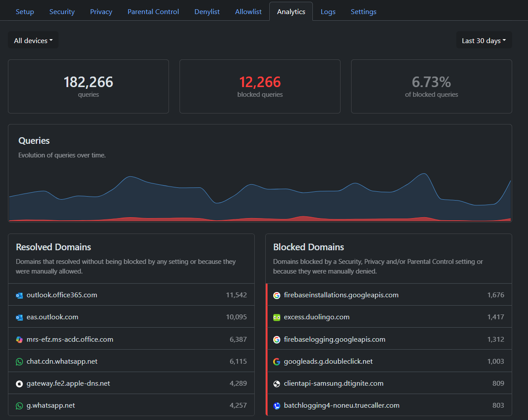Click the Google icon beside firebaseinstallations.googleapis.com
The image size is (528, 420).
point(277,295)
